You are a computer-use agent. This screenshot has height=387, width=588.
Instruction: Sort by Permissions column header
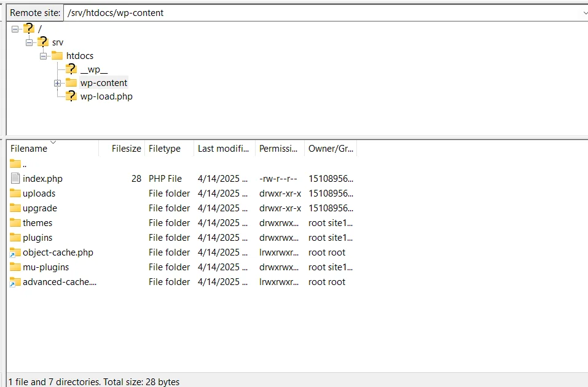[280, 149]
